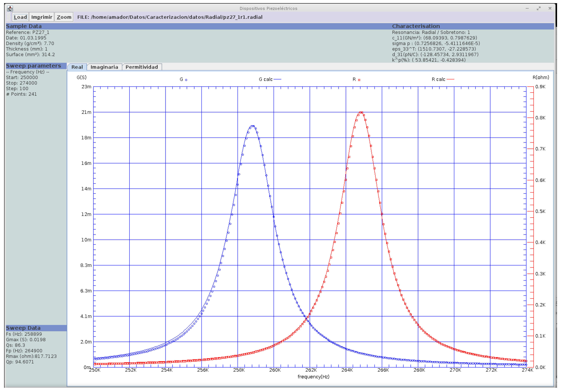561x392 pixels.
Task: Expand the Sample Data section header
Action: [x=24, y=26]
